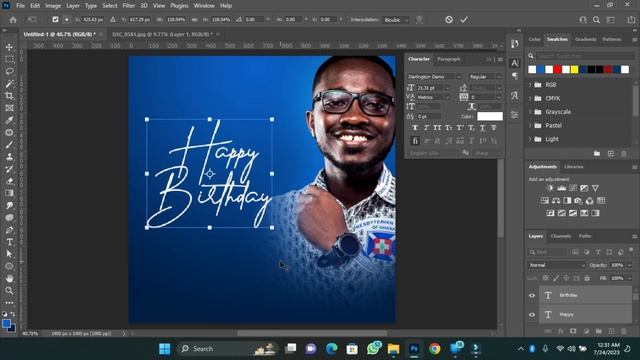Toggle lock transparent pixels in Layers
Screen dimensions: 640x360
click(545, 278)
